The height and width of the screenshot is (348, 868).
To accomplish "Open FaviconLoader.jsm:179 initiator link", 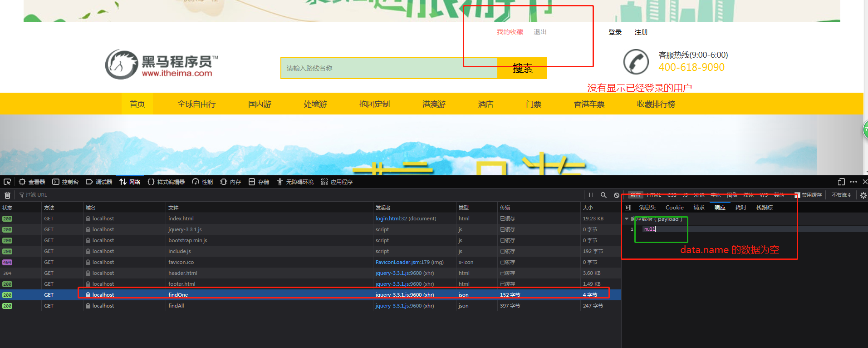I will click(x=402, y=262).
